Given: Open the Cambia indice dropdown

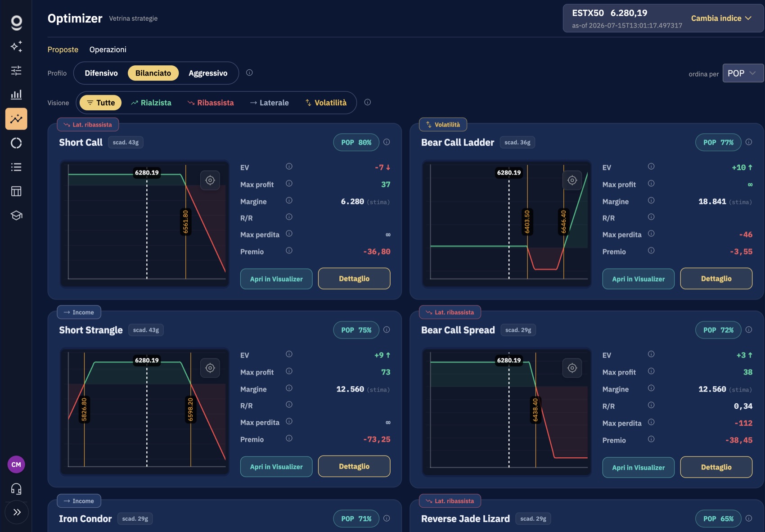Looking at the screenshot, I should 721,18.
